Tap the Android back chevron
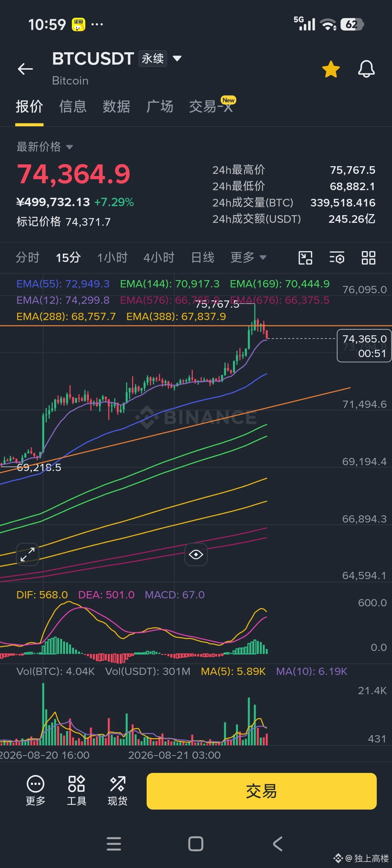Screen dimensions: 392x868 point(278,844)
